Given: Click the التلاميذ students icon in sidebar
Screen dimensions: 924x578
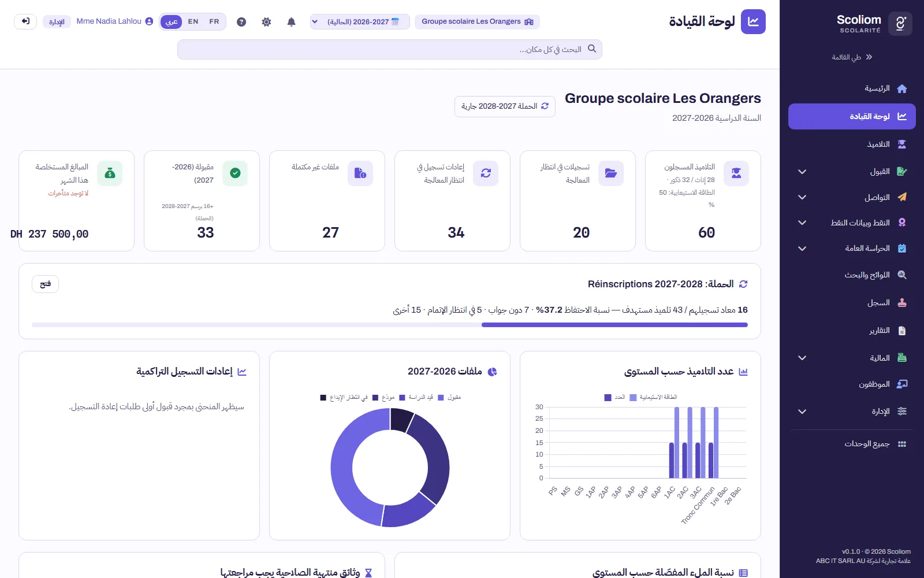Looking at the screenshot, I should tap(902, 144).
